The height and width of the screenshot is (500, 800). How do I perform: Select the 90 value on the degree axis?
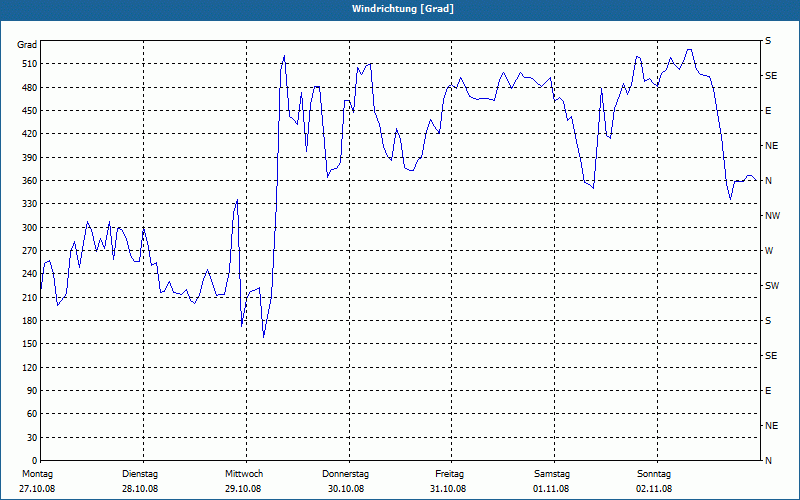[x=31, y=391]
